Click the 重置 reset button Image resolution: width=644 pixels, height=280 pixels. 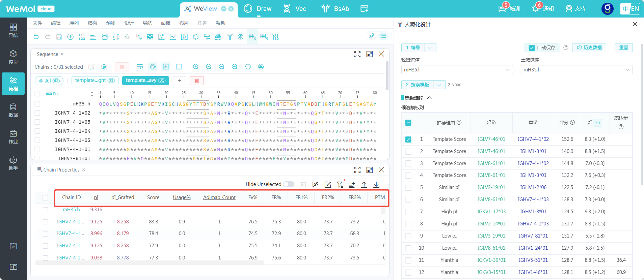[623, 48]
